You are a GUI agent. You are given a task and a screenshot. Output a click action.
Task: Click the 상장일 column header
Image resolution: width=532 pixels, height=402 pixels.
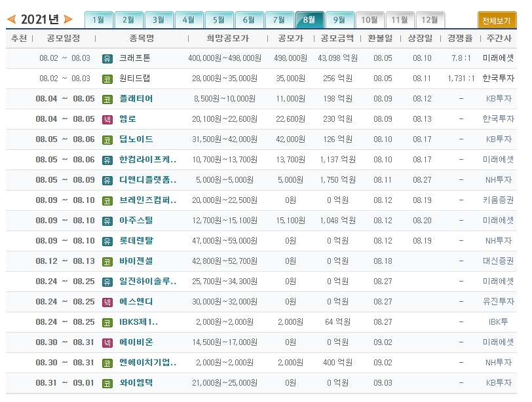coord(420,39)
